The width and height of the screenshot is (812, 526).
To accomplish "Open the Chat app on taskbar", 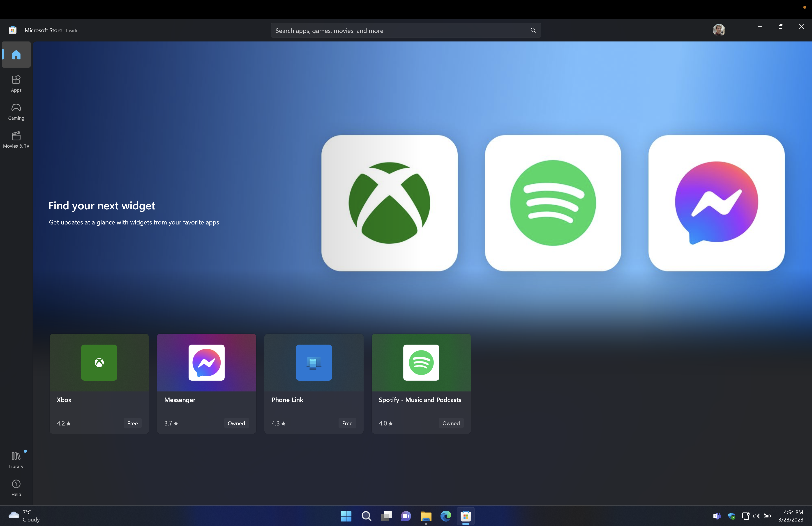I will [x=406, y=516].
